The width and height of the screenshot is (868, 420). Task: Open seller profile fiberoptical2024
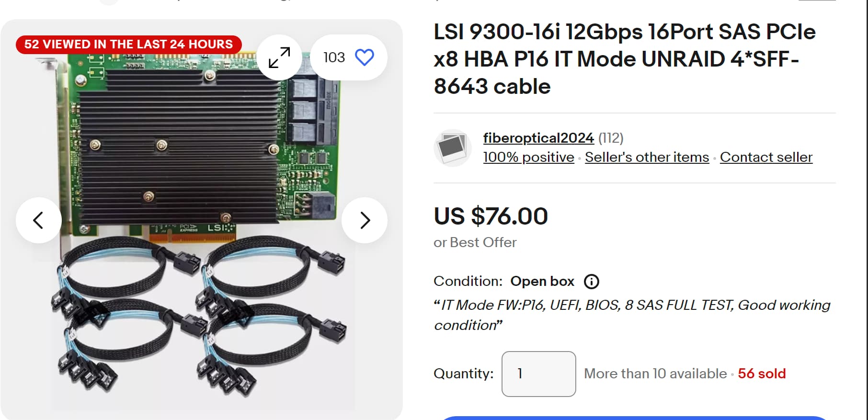point(538,138)
